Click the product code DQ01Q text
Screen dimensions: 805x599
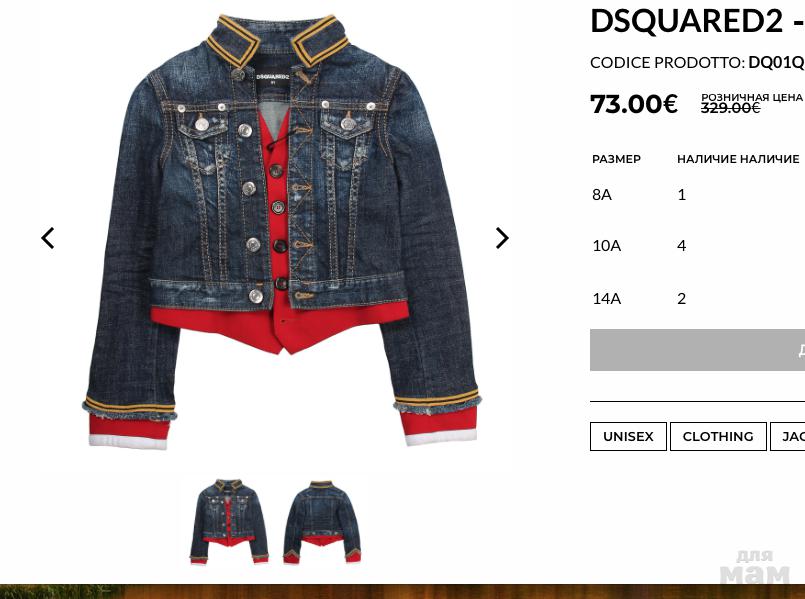(x=776, y=63)
